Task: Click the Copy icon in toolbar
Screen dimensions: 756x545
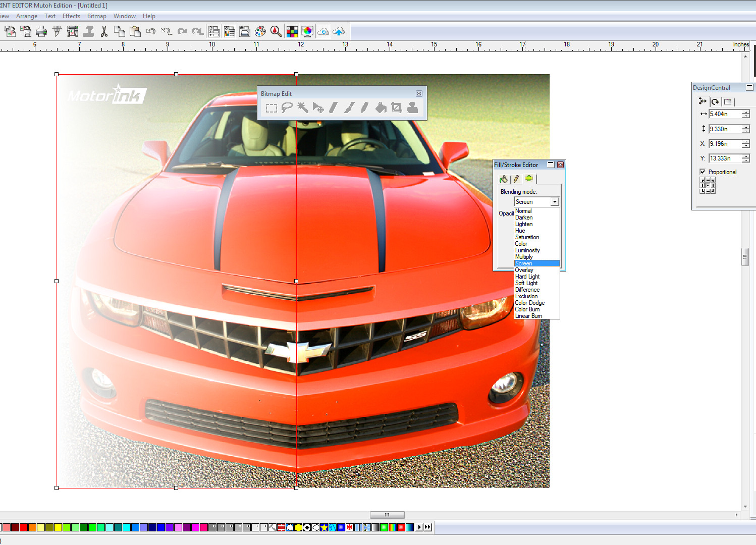Action: click(x=119, y=32)
